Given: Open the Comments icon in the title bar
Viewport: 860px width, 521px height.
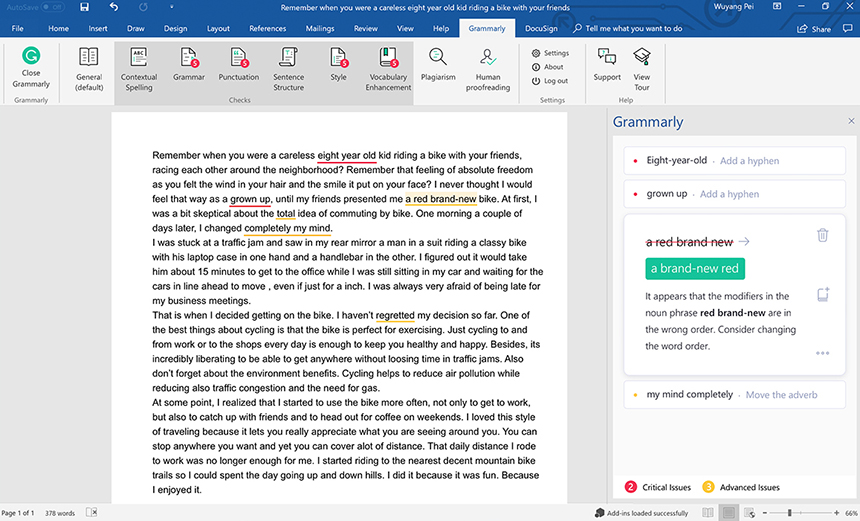Looking at the screenshot, I should [x=847, y=28].
